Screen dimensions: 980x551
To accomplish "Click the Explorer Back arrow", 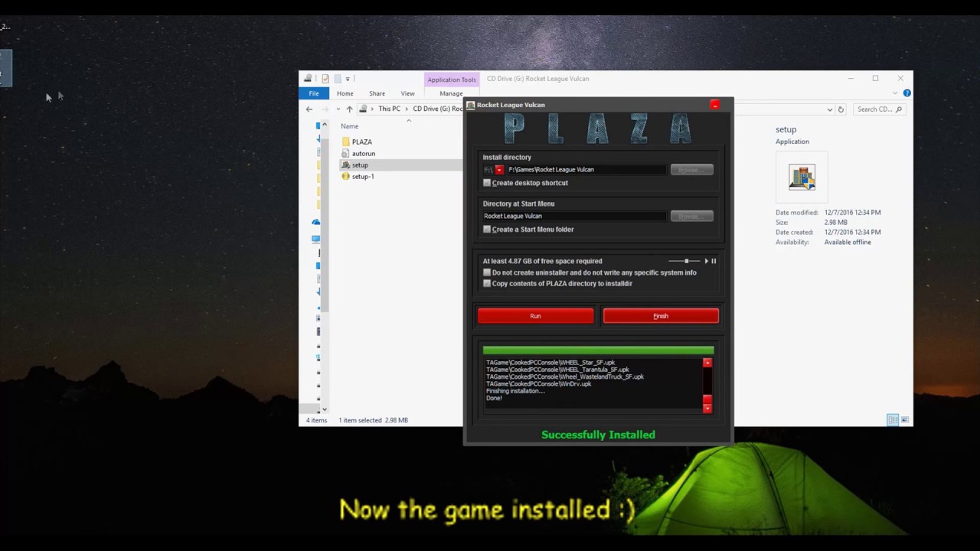I will [x=309, y=109].
